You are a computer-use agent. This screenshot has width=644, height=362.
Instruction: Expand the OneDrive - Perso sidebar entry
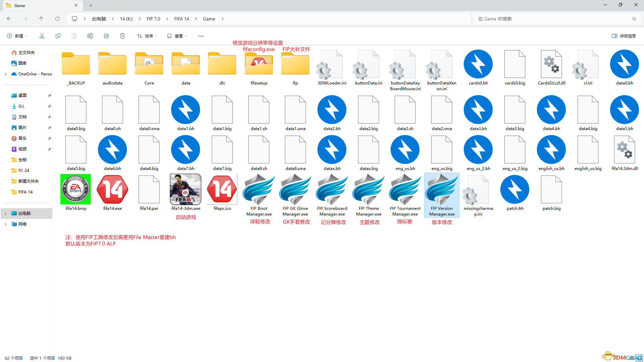click(x=5, y=74)
